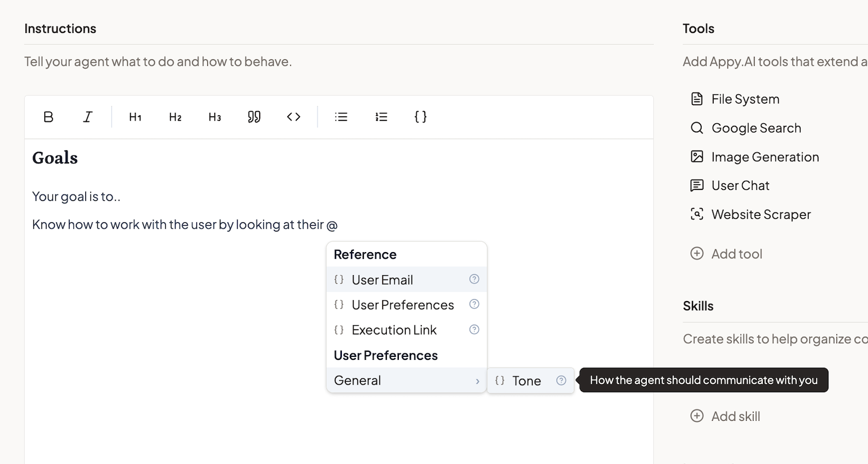Click help icon next to User Email
868x464 pixels.
click(x=474, y=279)
